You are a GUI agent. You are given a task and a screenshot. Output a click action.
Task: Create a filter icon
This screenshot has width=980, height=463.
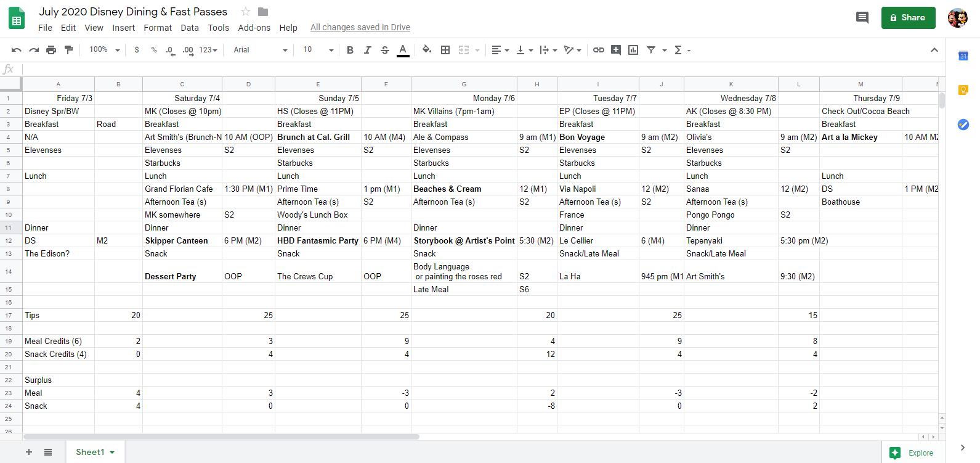point(651,50)
